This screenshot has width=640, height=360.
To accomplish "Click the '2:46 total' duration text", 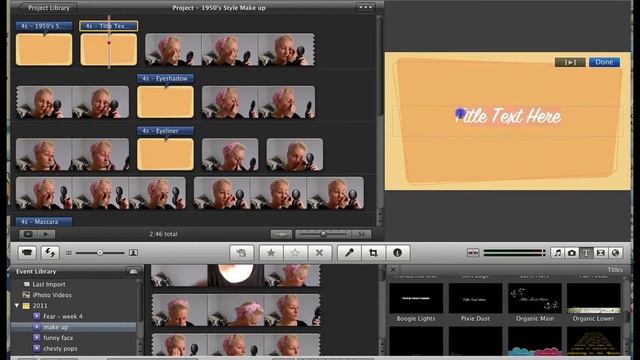I will [163, 234].
